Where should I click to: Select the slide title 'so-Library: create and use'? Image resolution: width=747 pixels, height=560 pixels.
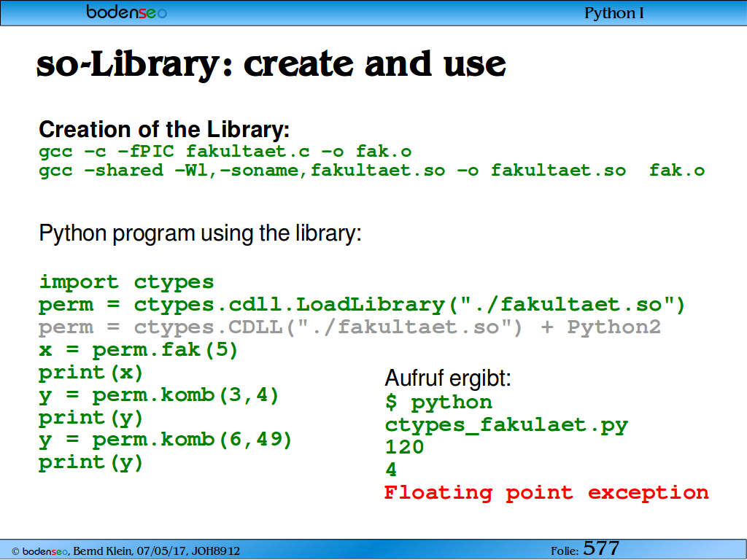click(271, 64)
